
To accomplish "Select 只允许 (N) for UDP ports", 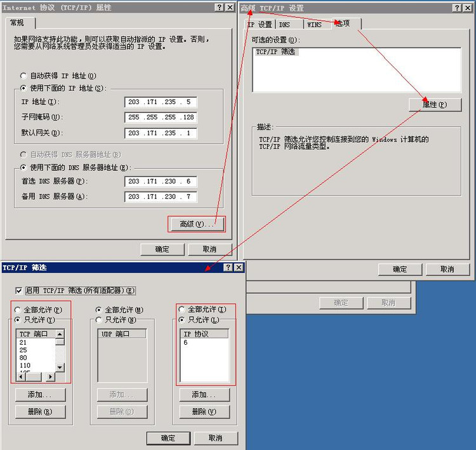I will pos(98,320).
